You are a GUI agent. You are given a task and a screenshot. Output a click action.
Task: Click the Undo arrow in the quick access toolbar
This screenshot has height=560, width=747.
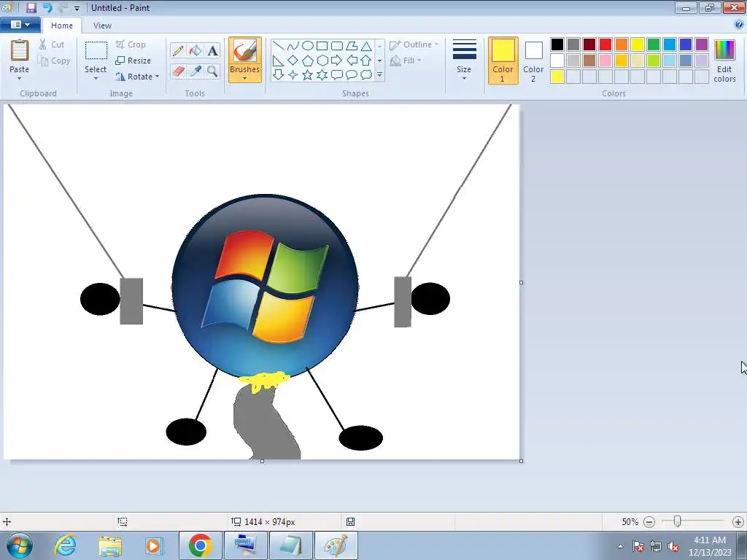47,7
